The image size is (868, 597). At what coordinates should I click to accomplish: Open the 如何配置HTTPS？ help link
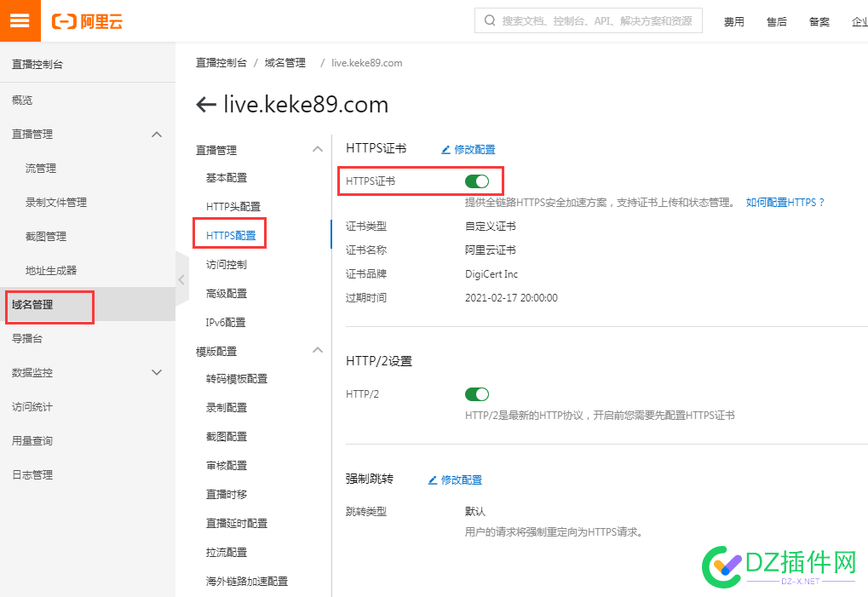coord(785,203)
